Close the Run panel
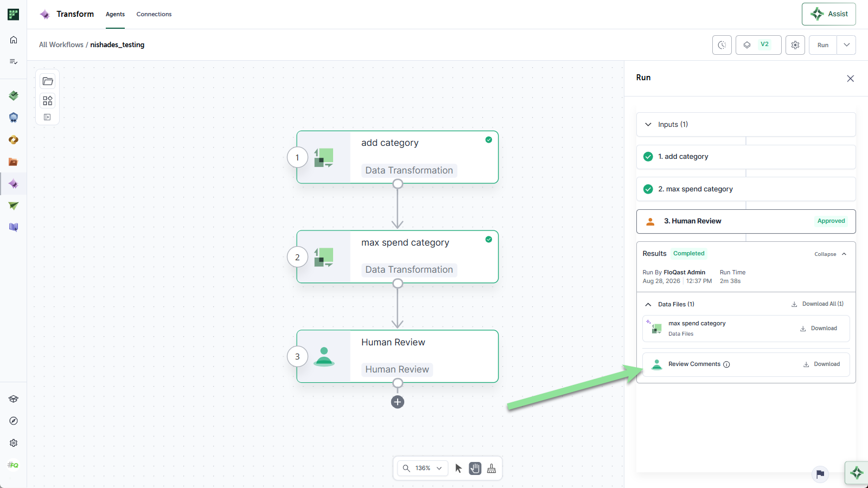 pos(851,79)
